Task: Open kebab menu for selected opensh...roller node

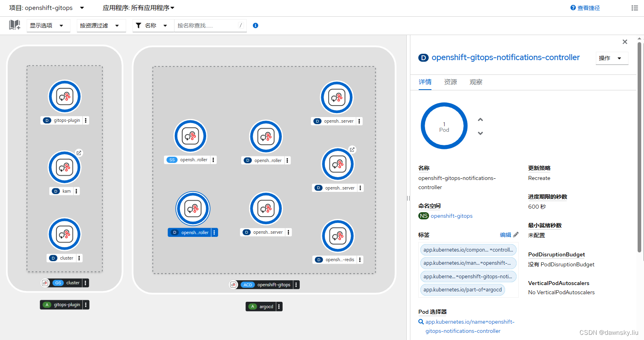Action: pos(215,233)
